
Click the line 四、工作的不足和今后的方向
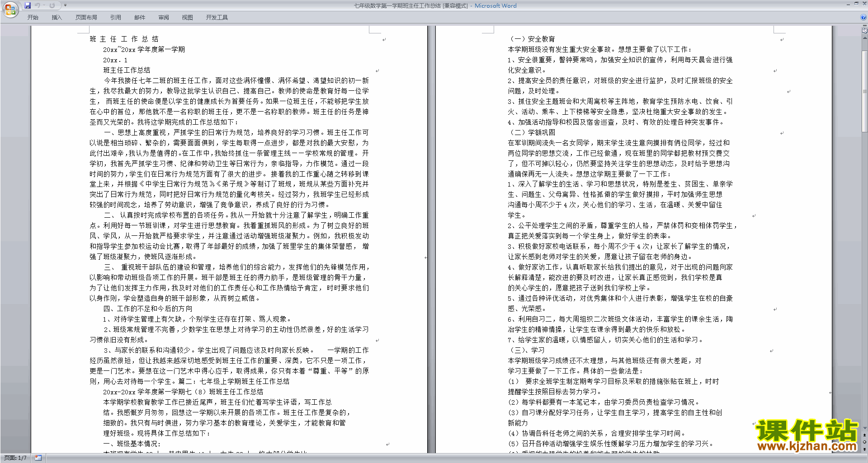tap(148, 309)
